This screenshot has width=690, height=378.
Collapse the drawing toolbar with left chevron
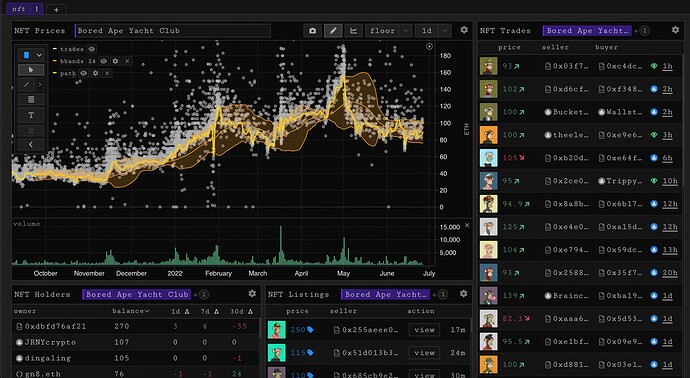pyautogui.click(x=31, y=144)
